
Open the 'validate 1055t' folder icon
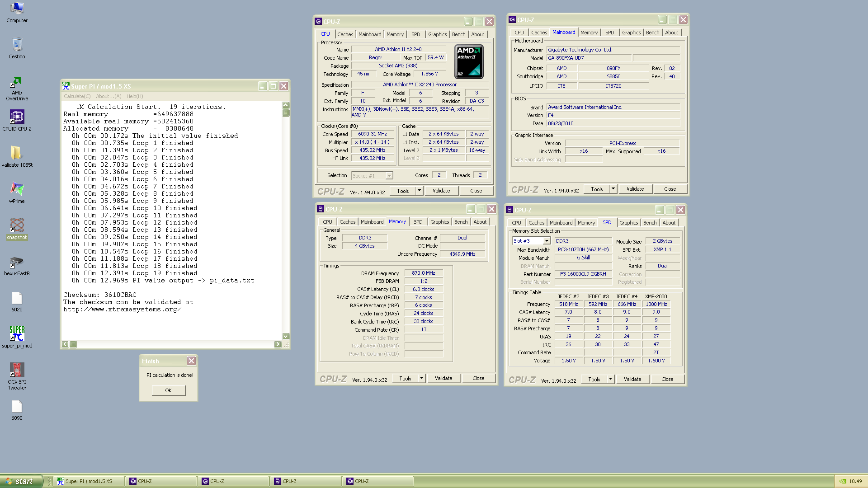pyautogui.click(x=17, y=156)
